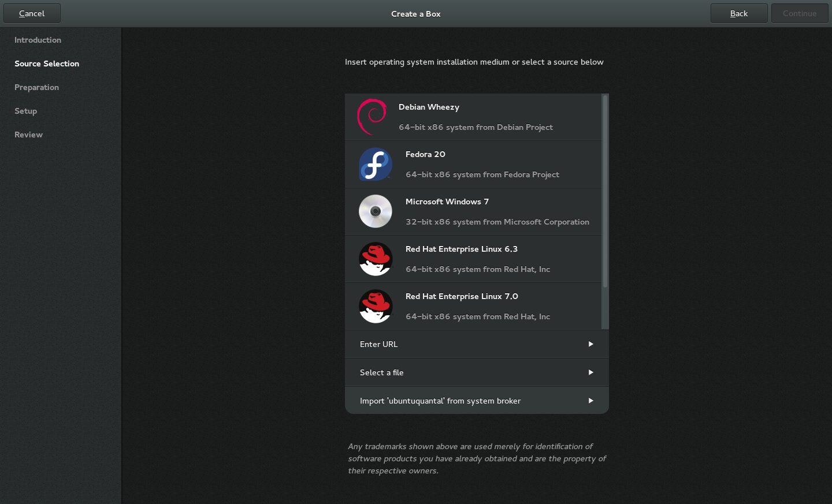The image size is (832, 504).
Task: Open the Introduction step in sidebar
Action: (38, 40)
